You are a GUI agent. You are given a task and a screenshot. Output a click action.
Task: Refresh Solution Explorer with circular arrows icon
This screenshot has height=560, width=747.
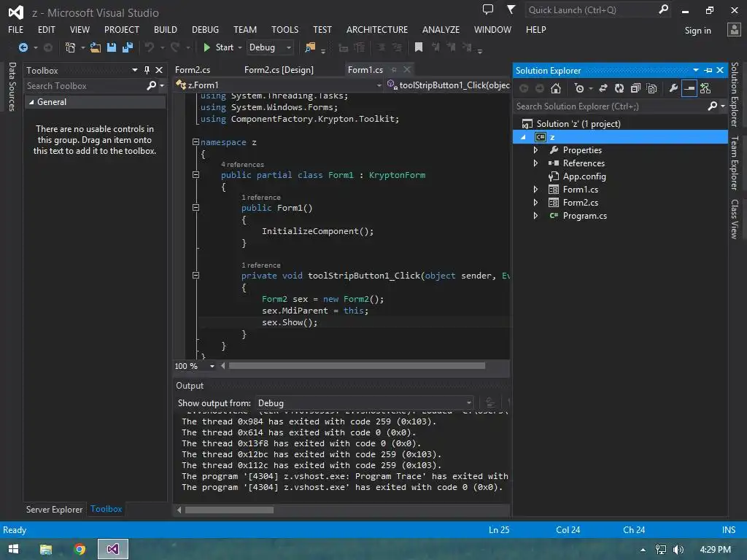coord(619,88)
